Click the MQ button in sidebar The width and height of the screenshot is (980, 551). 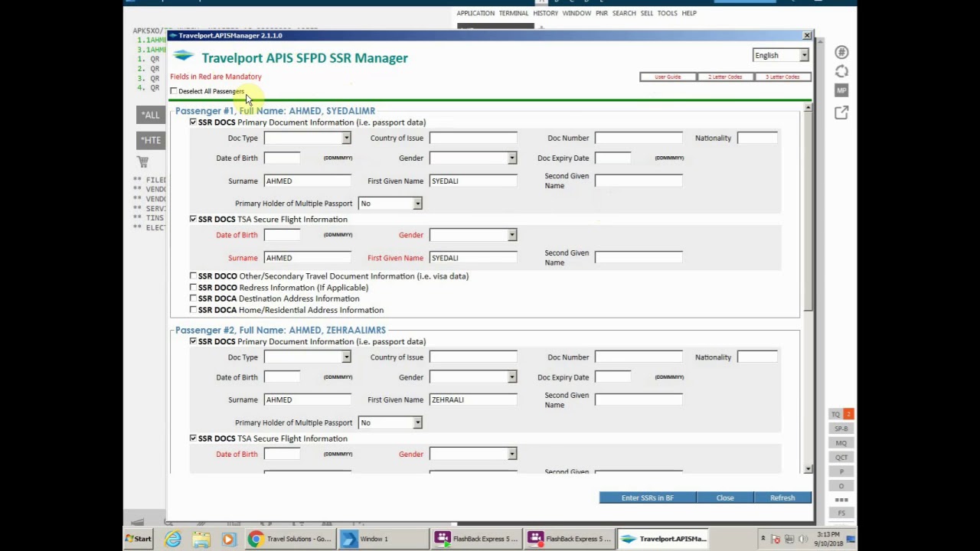pyautogui.click(x=841, y=443)
